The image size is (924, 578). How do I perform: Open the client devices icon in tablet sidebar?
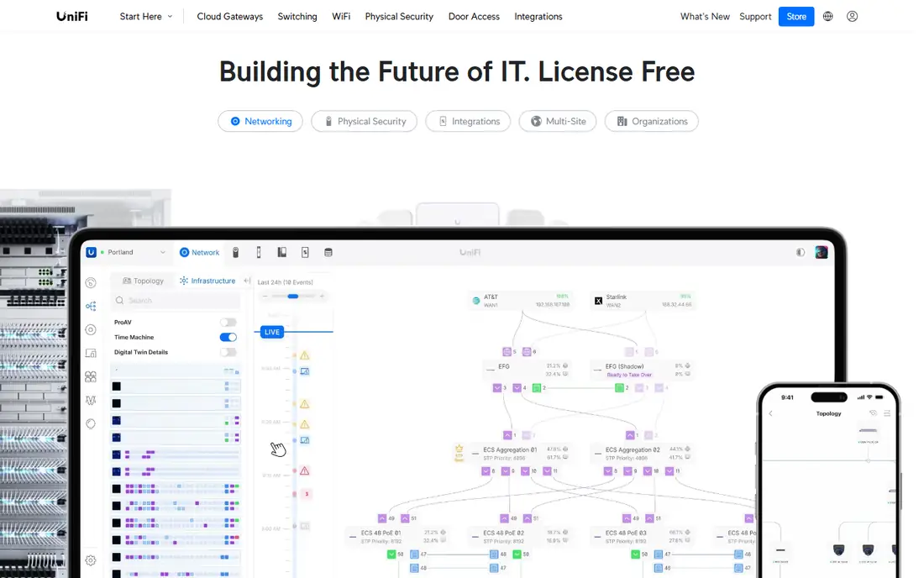tap(90, 353)
